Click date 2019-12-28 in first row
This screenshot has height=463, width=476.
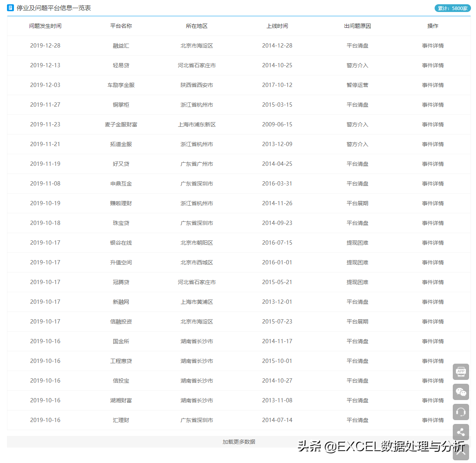click(x=45, y=46)
